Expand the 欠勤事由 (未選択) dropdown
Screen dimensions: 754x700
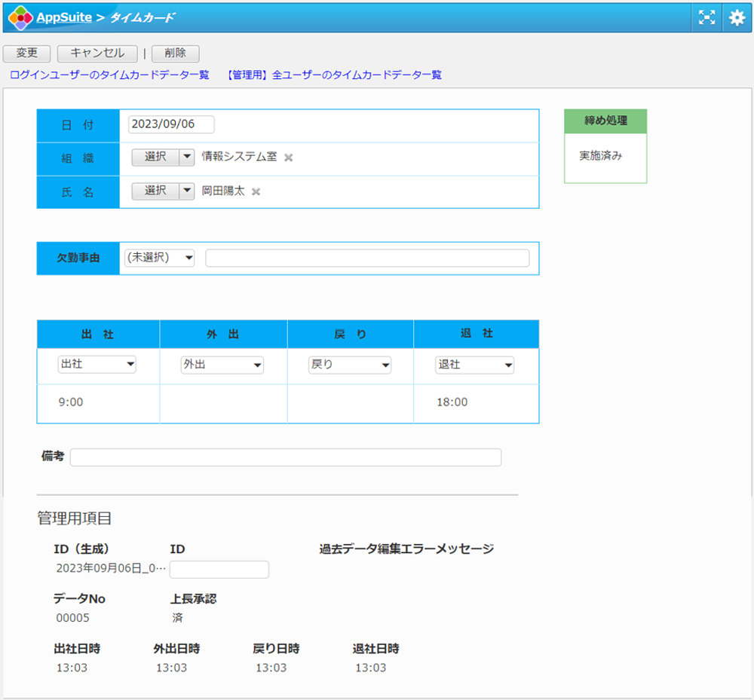tap(159, 258)
